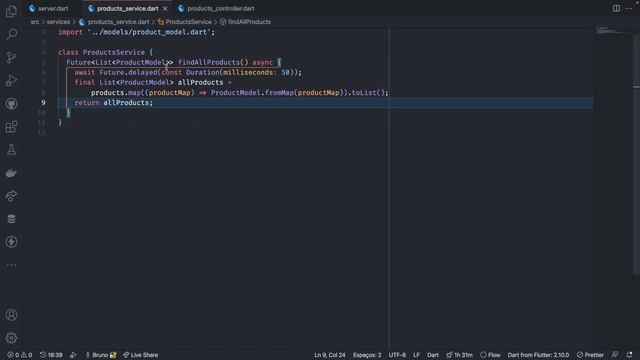Change indentation via Espaços: 2

pos(367,355)
